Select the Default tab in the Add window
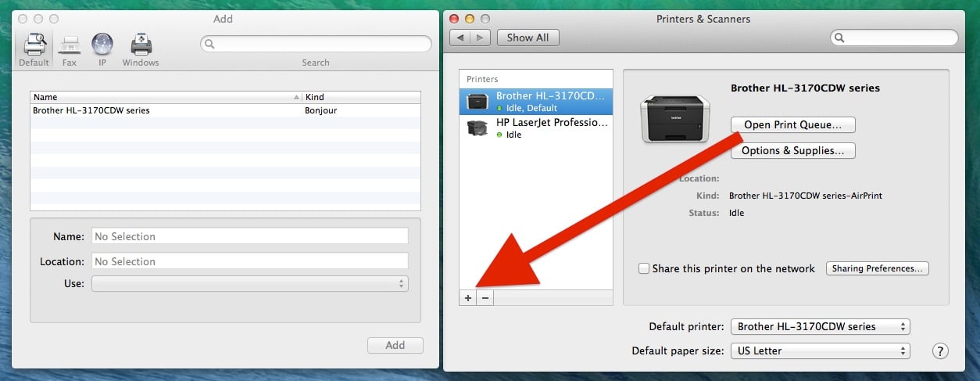Screen dimensions: 980x381 (x=34, y=49)
